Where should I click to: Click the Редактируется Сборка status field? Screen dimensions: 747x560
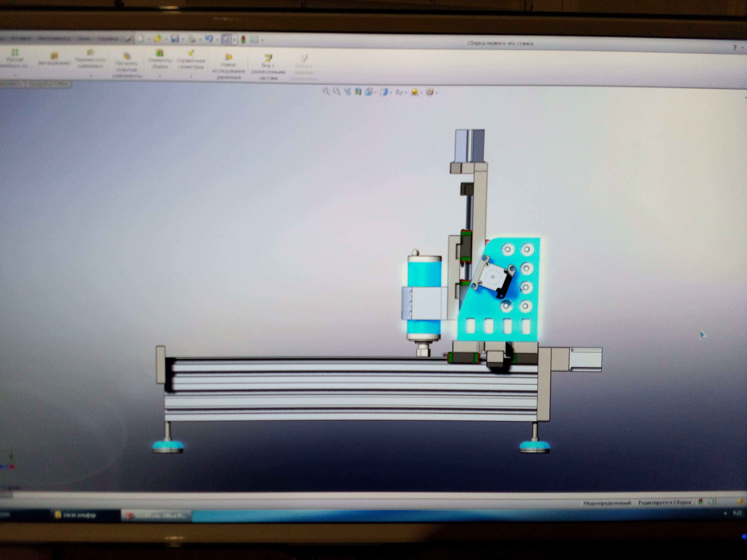664,502
